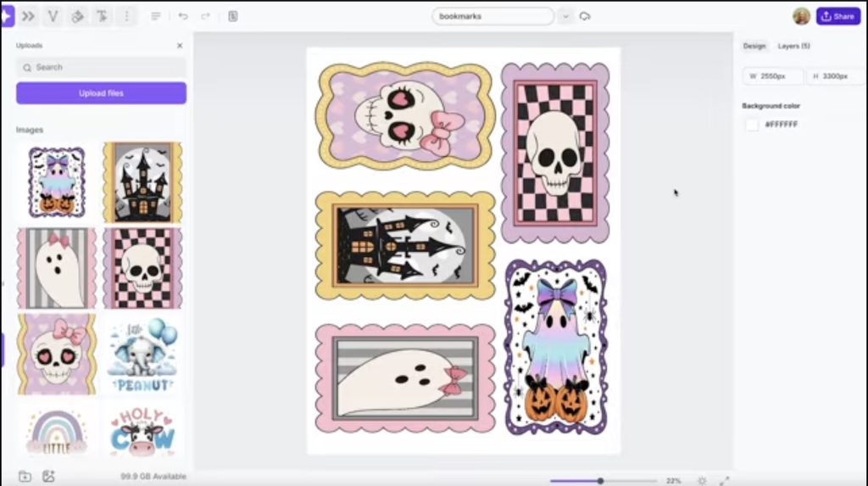The width and height of the screenshot is (868, 486).
Task: Select the ghost with pink bow upload thumbnail
Action: (57, 268)
